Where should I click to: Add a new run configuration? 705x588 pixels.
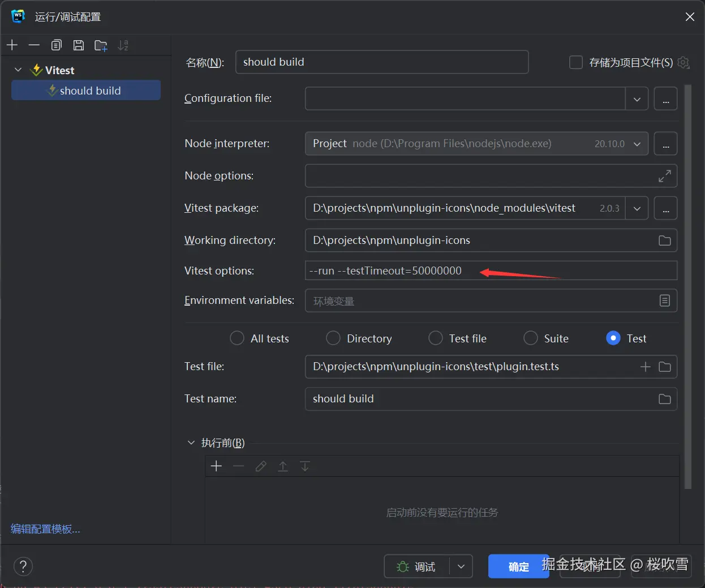point(12,45)
